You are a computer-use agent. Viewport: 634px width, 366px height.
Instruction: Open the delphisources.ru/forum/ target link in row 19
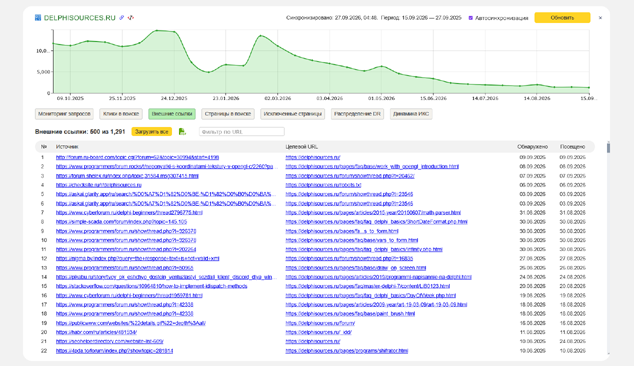320,323
